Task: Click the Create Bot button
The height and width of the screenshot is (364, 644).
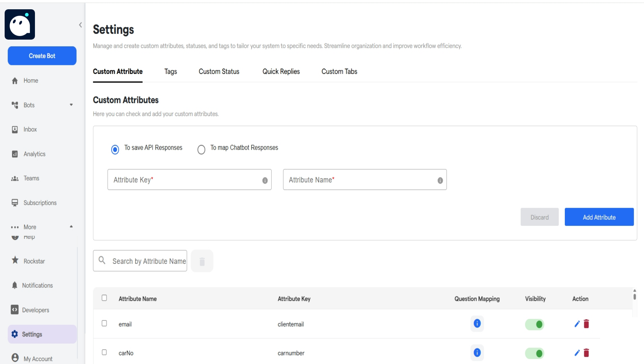Action: coord(42,56)
